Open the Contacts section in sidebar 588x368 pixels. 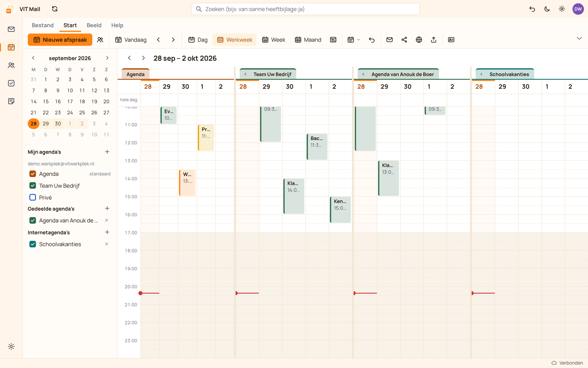(x=11, y=65)
